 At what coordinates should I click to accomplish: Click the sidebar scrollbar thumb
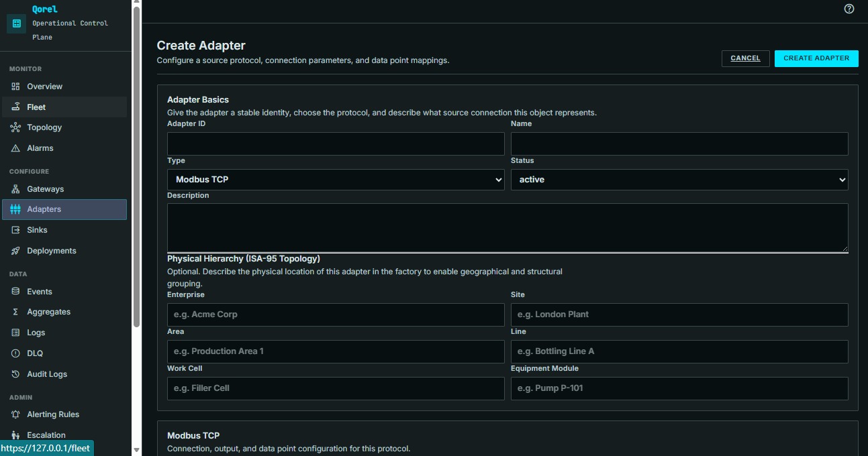point(137,168)
